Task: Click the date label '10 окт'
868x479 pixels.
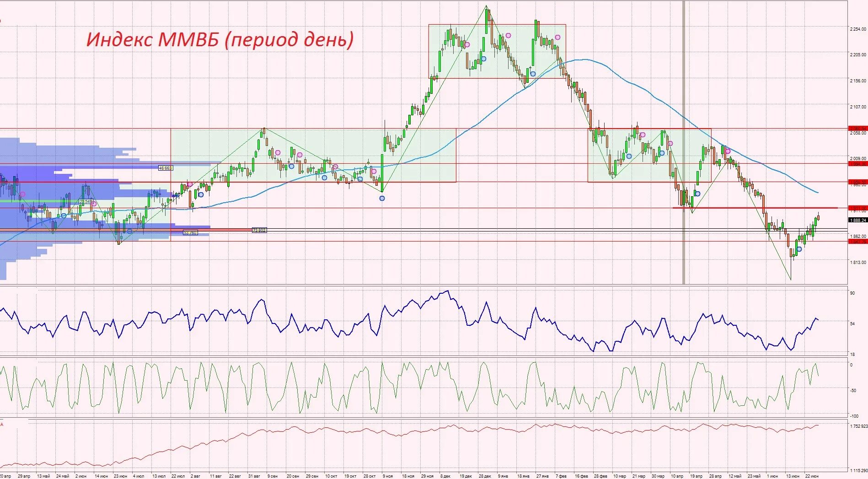Action: click(331, 476)
